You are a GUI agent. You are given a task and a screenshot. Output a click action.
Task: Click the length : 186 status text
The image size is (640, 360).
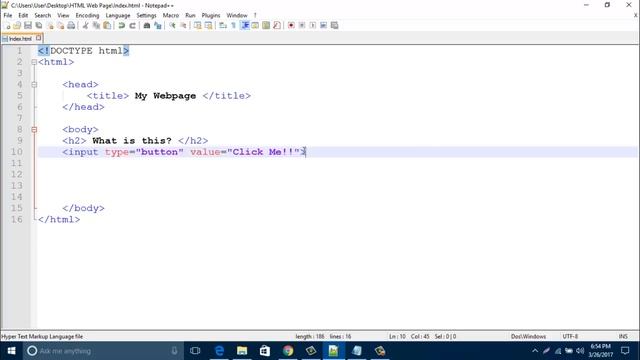[309, 336]
